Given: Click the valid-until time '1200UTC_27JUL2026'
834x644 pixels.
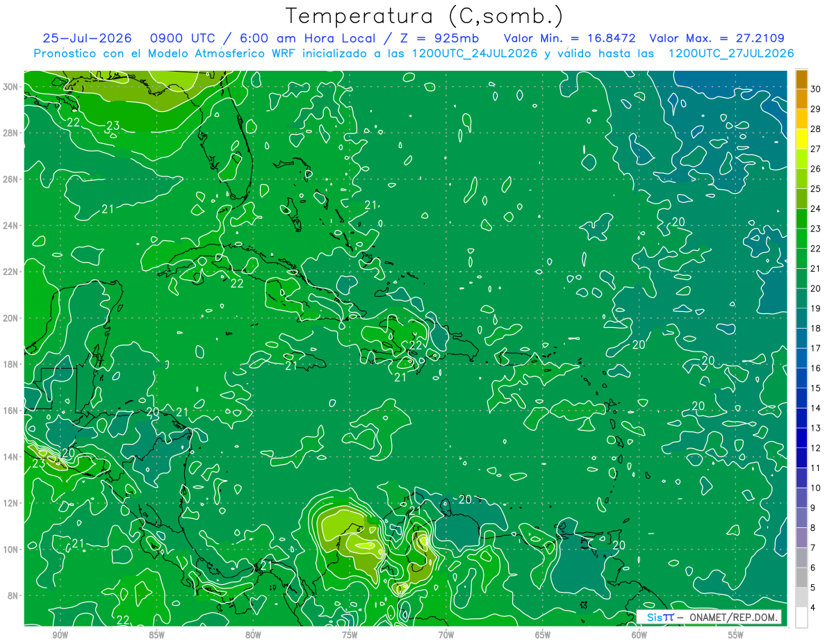Looking at the screenshot, I should point(730,53).
